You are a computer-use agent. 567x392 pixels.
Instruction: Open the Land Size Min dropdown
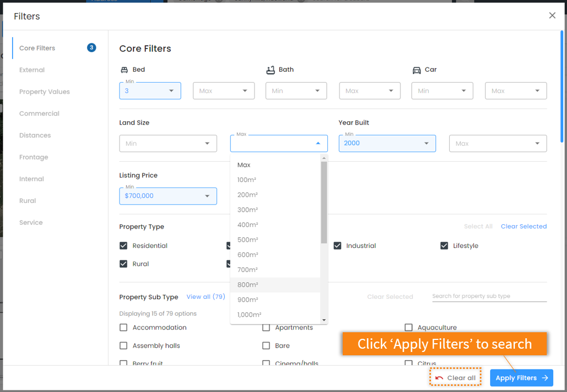click(x=168, y=144)
